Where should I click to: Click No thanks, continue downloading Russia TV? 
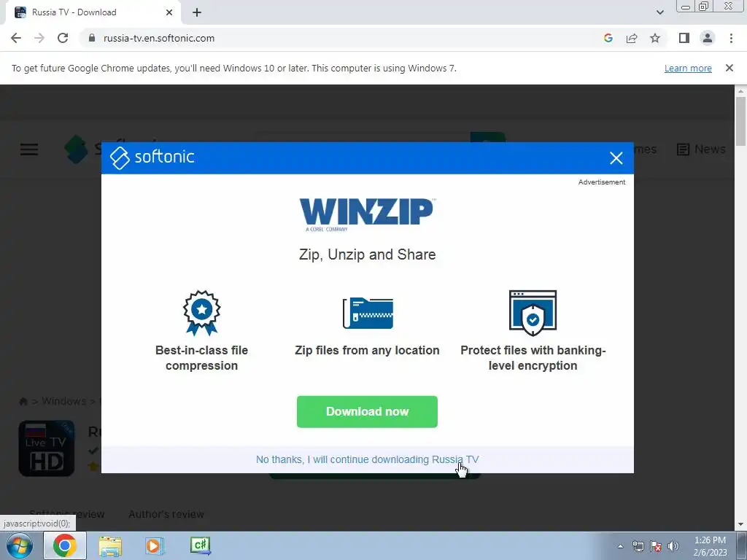point(368,459)
